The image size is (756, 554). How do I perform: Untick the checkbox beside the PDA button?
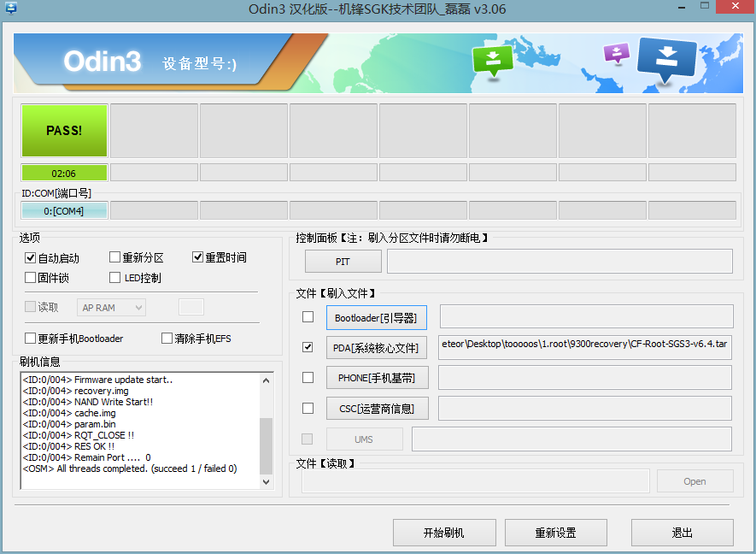[x=308, y=347]
